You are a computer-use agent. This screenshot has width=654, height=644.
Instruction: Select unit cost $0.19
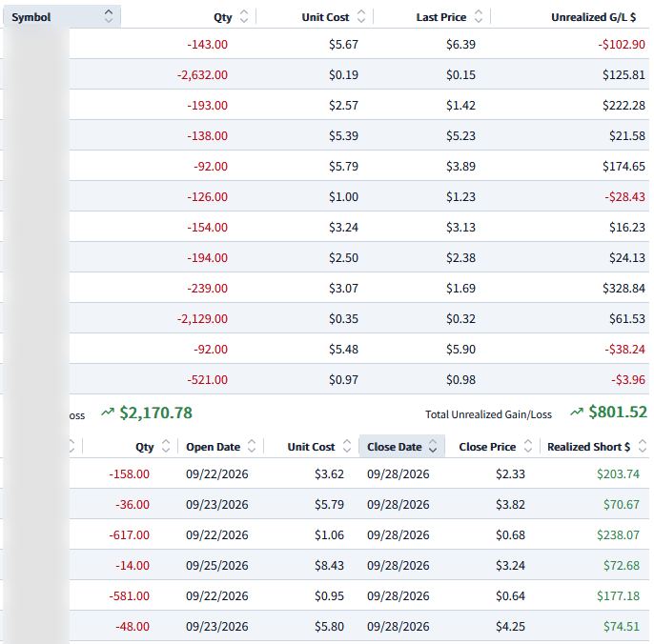click(343, 74)
